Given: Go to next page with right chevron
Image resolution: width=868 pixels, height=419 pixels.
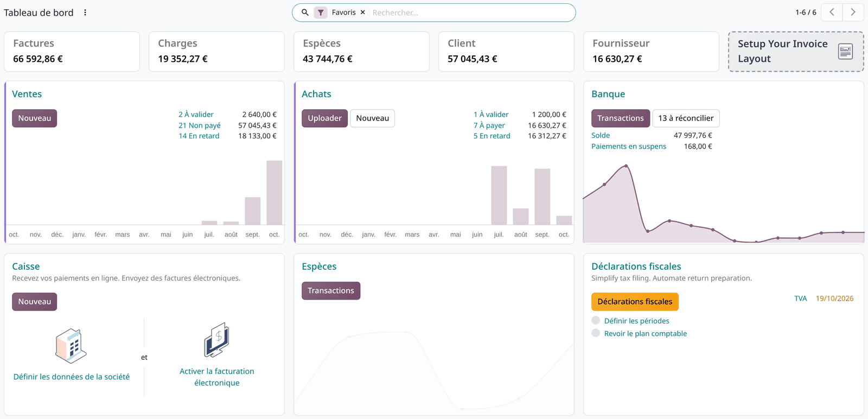Looking at the screenshot, I should click(x=853, y=12).
